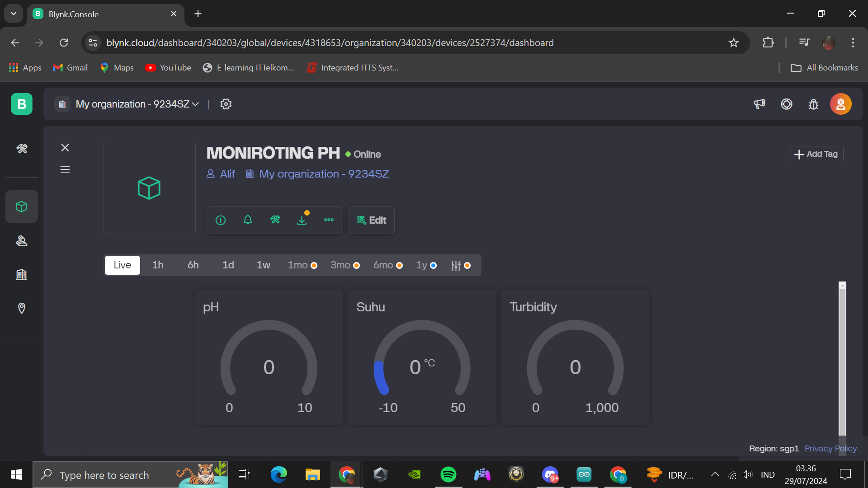The width and height of the screenshot is (868, 488).
Task: Open the announcements megaphone icon
Action: tap(759, 104)
